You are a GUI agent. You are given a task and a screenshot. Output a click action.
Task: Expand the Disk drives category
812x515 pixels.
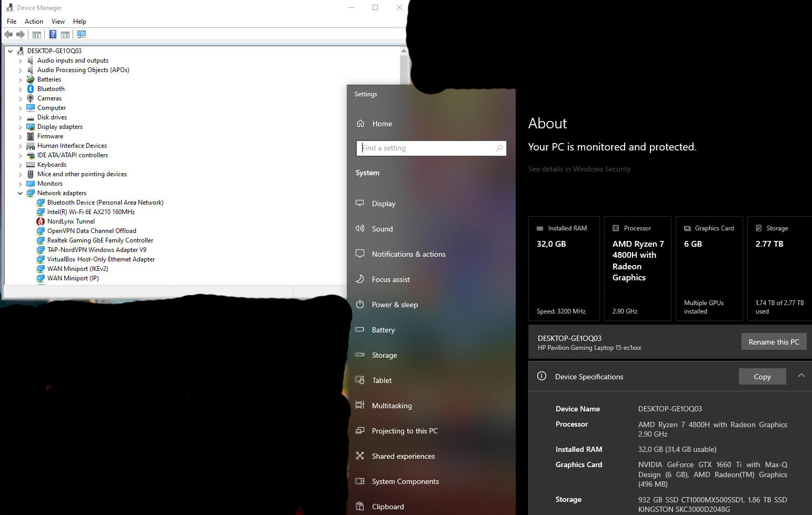point(21,117)
